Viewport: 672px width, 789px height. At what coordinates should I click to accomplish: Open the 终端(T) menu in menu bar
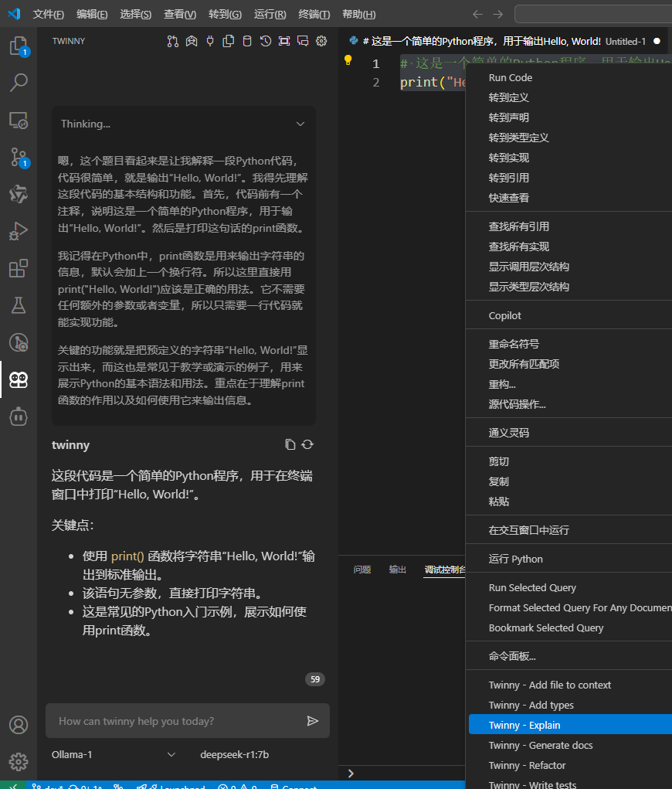point(314,15)
